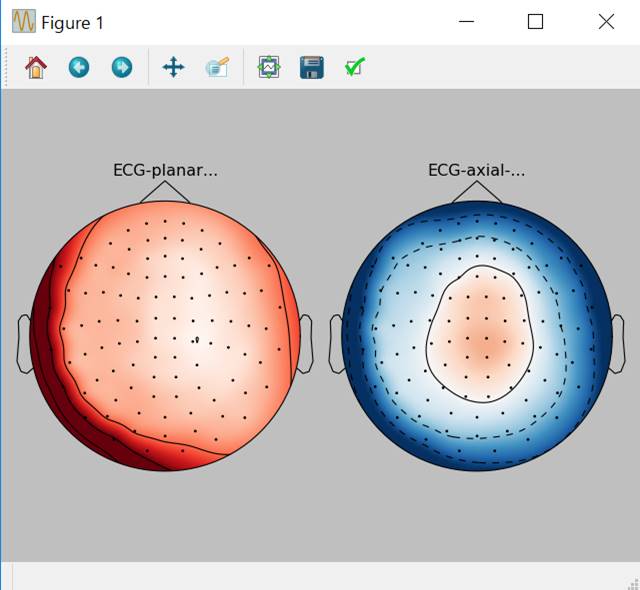
Task: Maximize the Figure 1 window
Action: coord(535,22)
